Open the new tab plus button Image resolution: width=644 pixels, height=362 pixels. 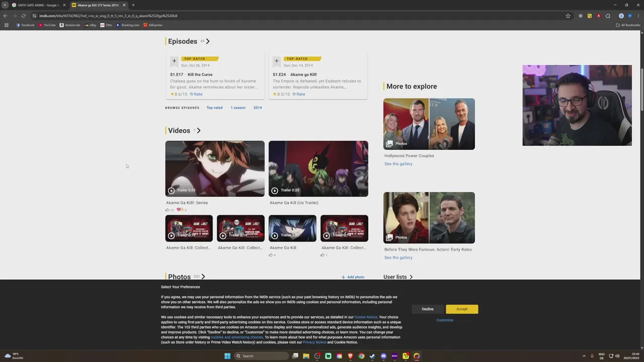133,5
